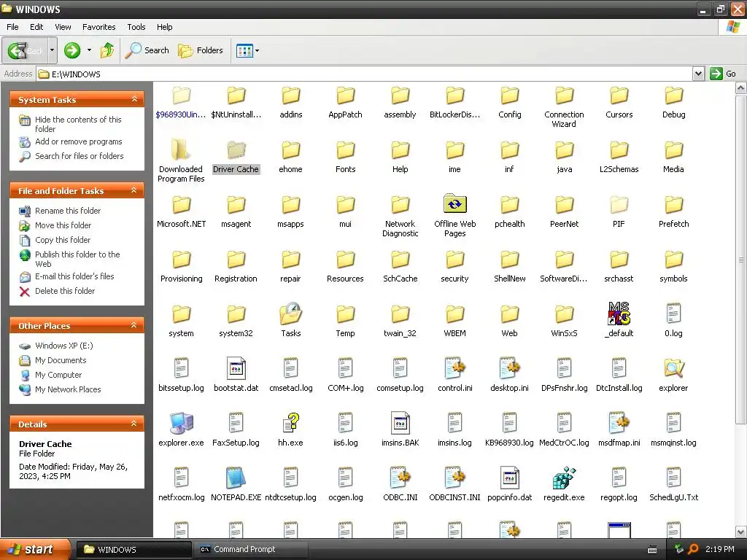The width and height of the screenshot is (747, 560).
Task: Click the WINDOWS taskbar button
Action: pyautogui.click(x=134, y=549)
